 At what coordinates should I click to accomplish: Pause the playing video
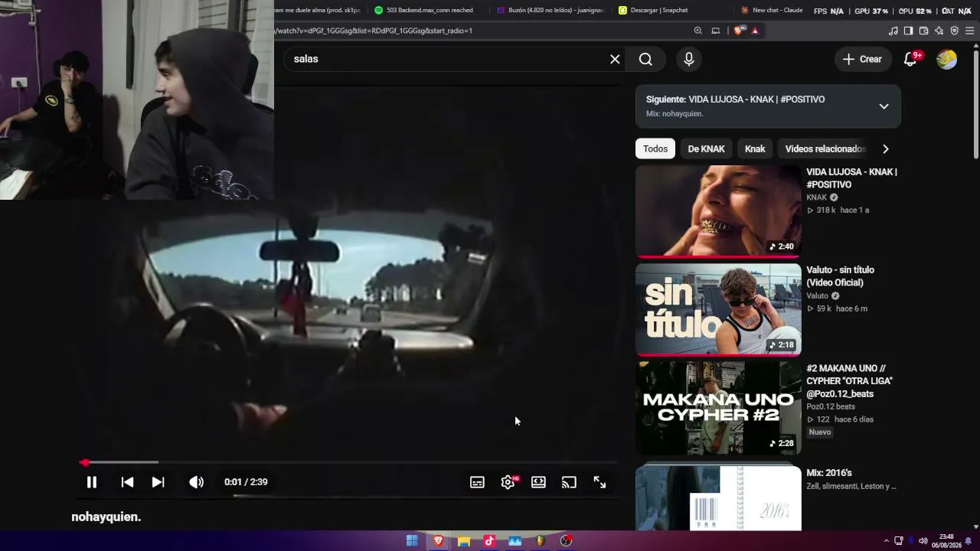[x=91, y=482]
